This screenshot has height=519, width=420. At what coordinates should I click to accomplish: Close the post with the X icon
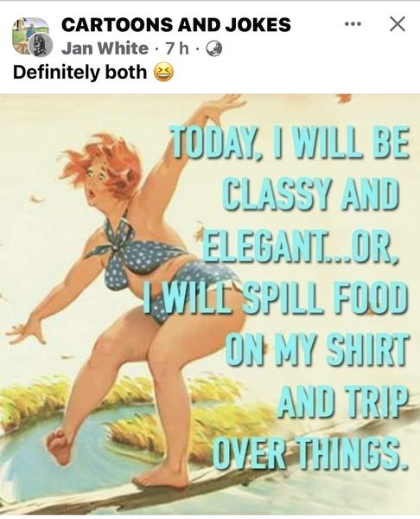click(398, 24)
